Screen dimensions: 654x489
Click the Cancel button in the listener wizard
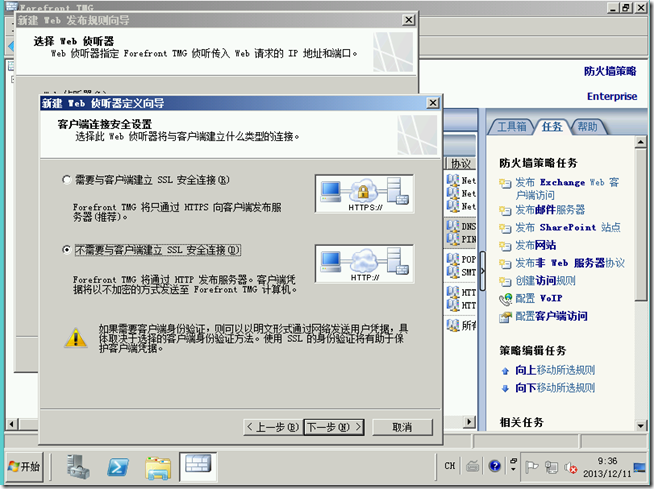coord(402,427)
